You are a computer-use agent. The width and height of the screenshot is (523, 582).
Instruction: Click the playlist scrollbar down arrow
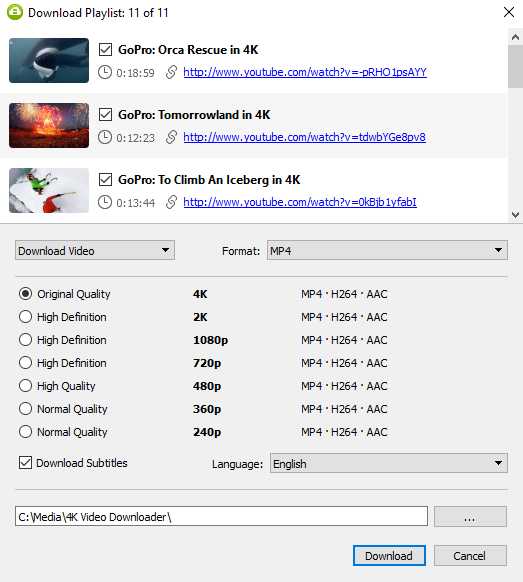pyautogui.click(x=515, y=215)
